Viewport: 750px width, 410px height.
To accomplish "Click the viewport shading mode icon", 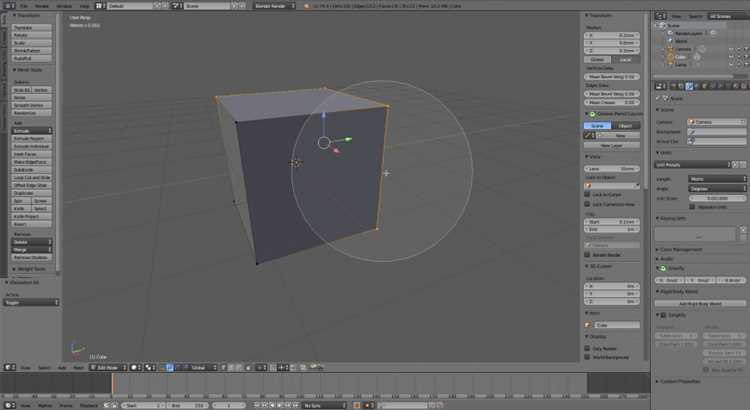I will [x=135, y=367].
